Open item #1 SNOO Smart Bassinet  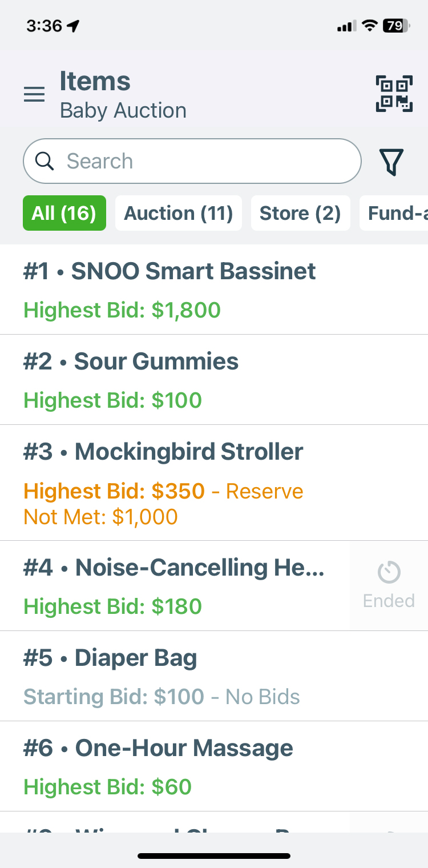coord(214,290)
